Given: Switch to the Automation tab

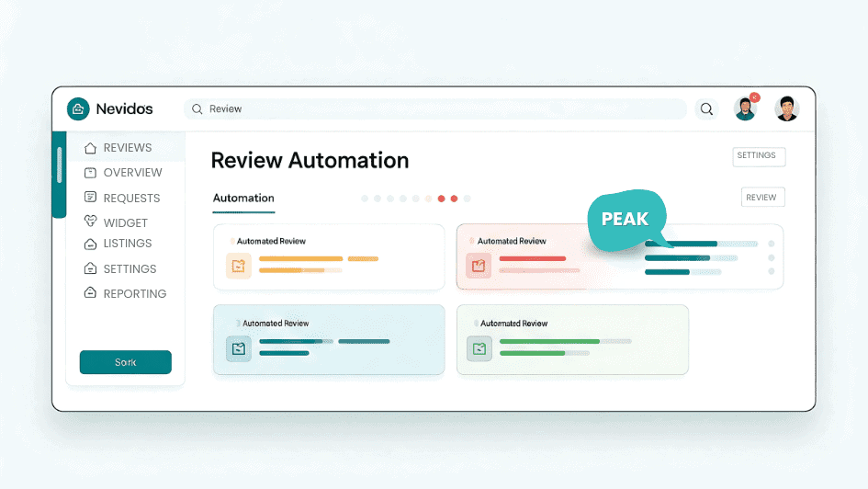Looking at the screenshot, I should coord(243,199).
